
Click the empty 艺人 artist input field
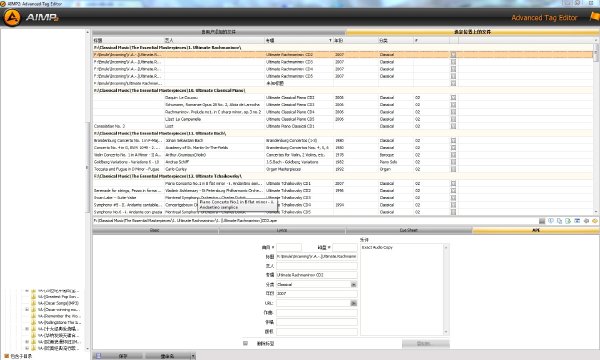[317, 266]
